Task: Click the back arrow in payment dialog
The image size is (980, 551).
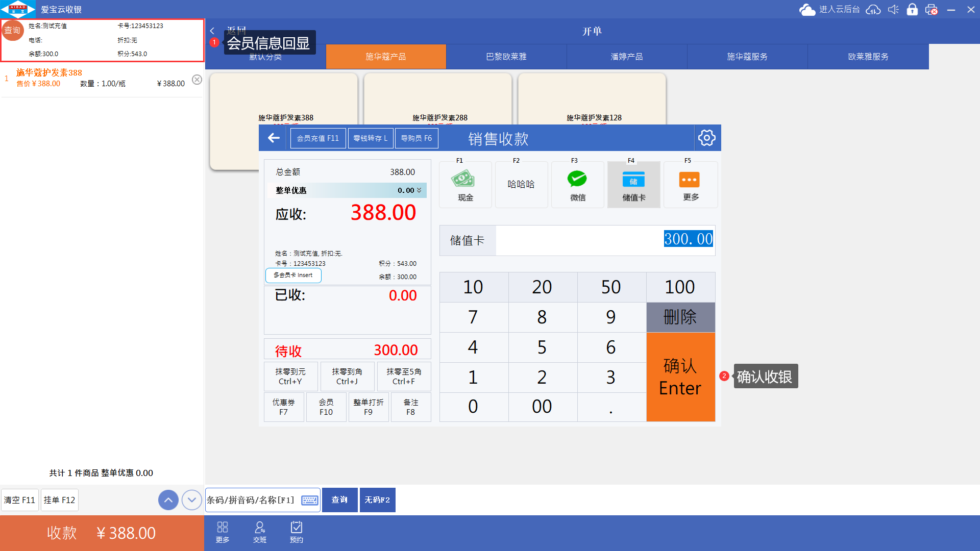Action: (274, 138)
